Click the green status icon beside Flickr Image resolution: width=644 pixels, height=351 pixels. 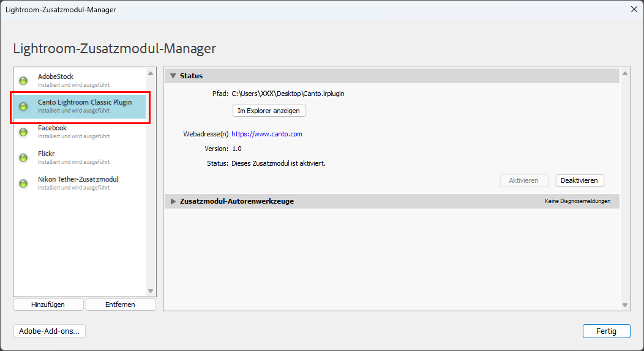click(23, 157)
